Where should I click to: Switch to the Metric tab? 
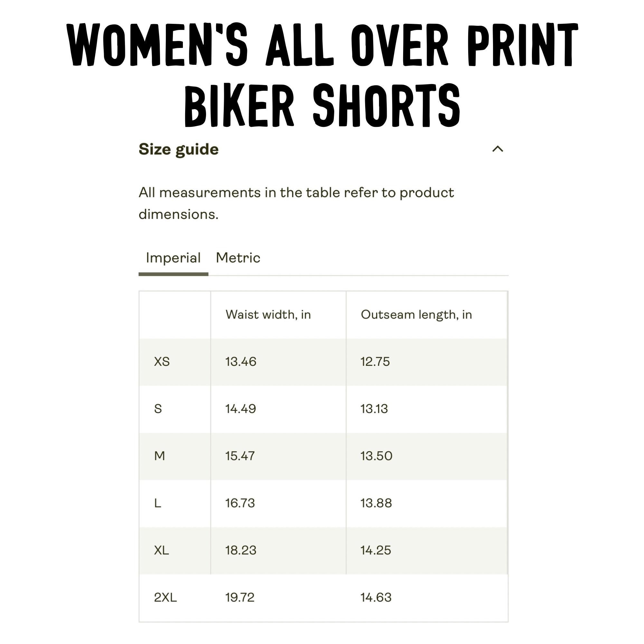(238, 258)
